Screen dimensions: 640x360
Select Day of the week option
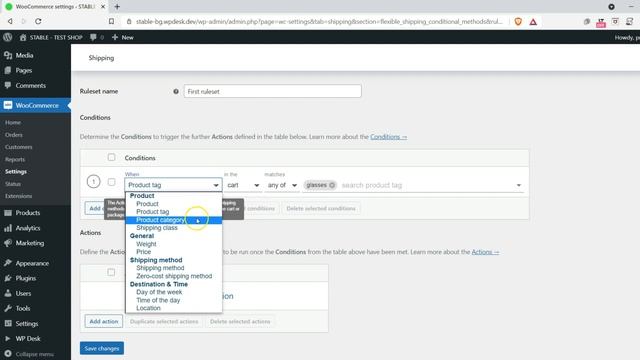coord(159,292)
